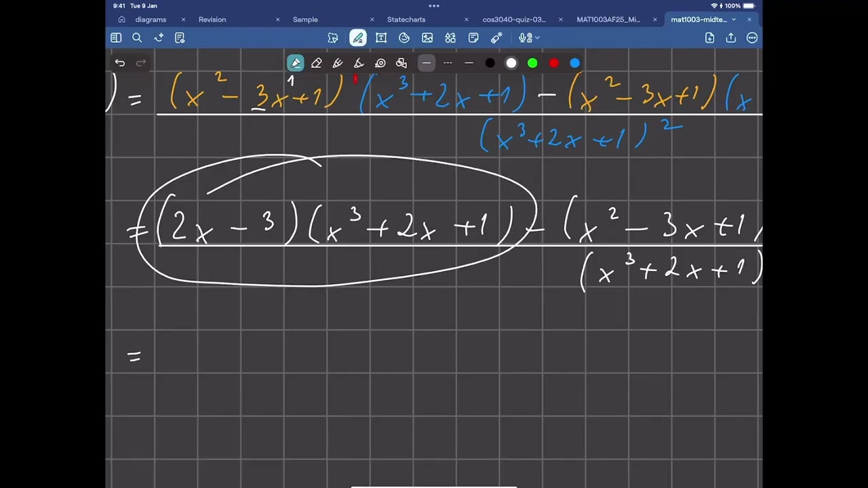Open the document outline icon
Screen dimensions: 868x488
point(180,38)
